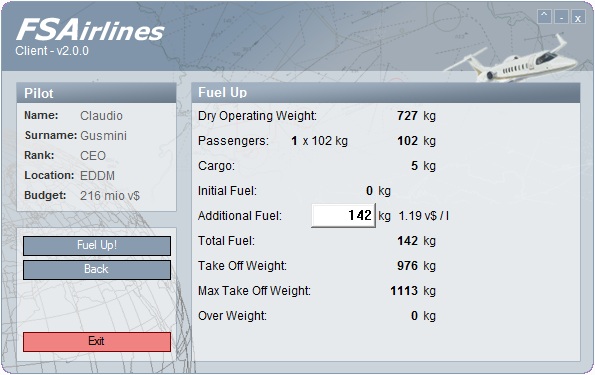Click the Dry Operating Weight value 727
Viewport: 595px width, 375px height.
coord(408,116)
